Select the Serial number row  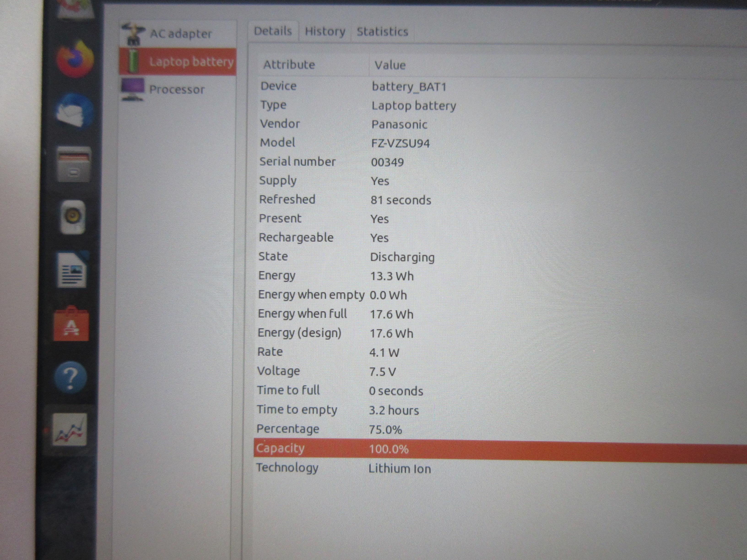click(298, 162)
